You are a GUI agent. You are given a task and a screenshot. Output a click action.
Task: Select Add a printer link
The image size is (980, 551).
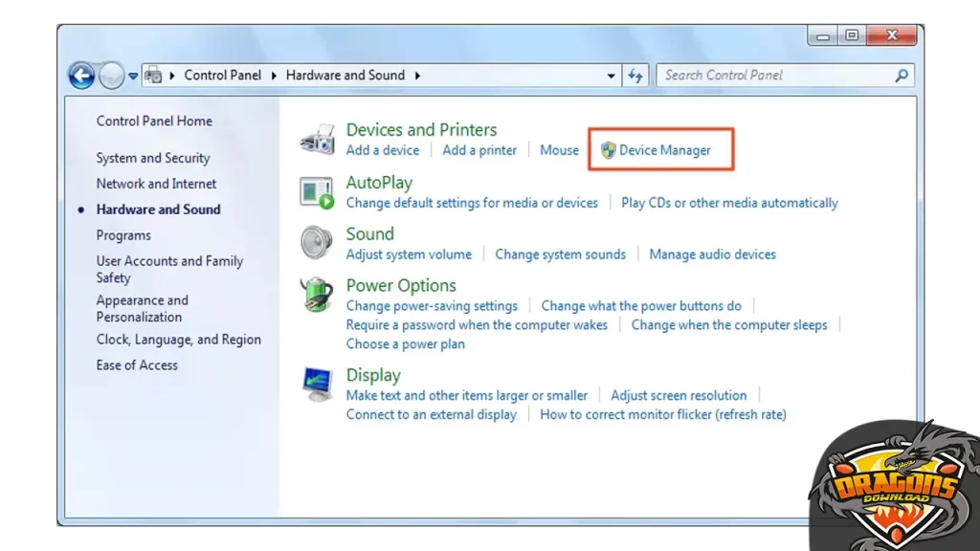(x=479, y=150)
